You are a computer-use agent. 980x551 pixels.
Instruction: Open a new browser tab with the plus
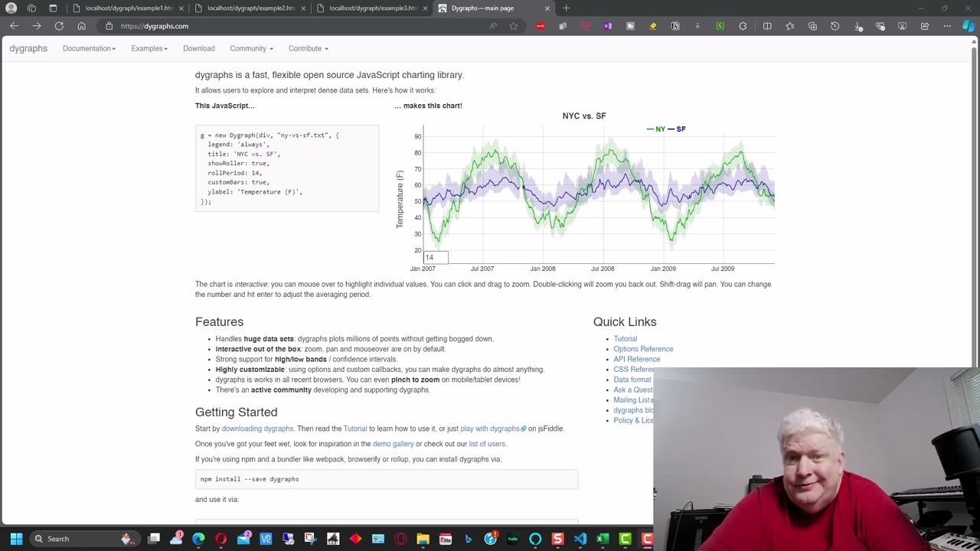pos(566,8)
